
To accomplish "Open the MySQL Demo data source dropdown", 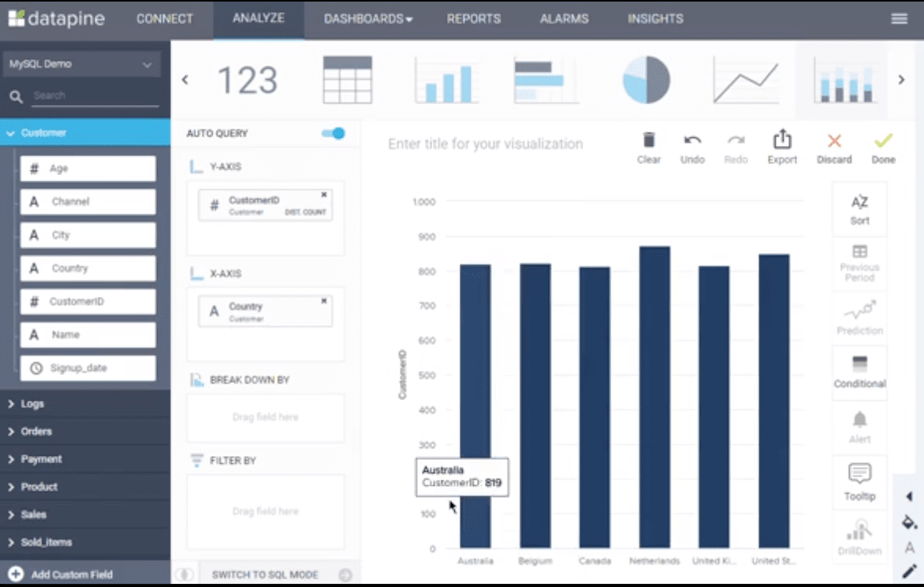I will 82,64.
